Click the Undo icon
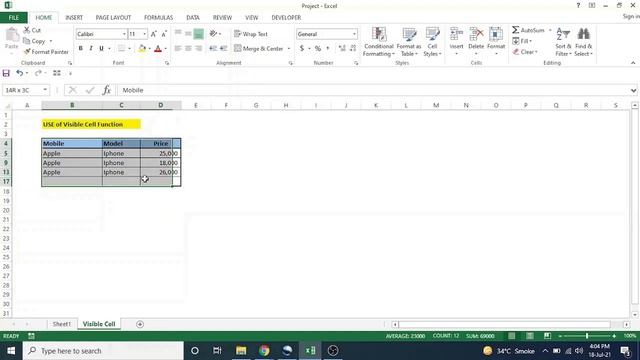Screen dimensions: 640x360 (x=19, y=73)
